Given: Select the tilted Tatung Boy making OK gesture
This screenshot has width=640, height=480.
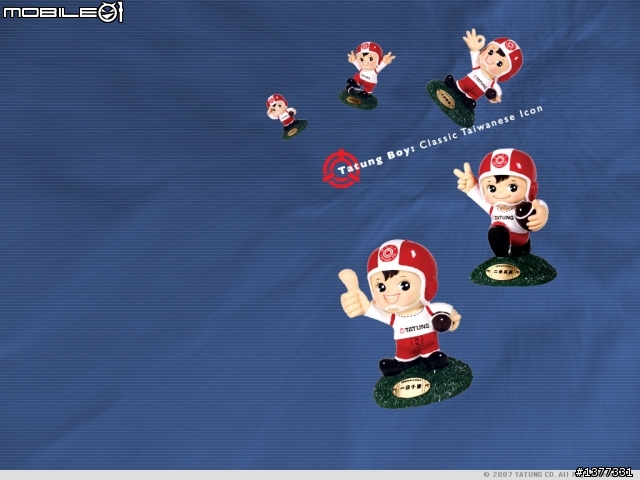Looking at the screenshot, I should [x=475, y=77].
